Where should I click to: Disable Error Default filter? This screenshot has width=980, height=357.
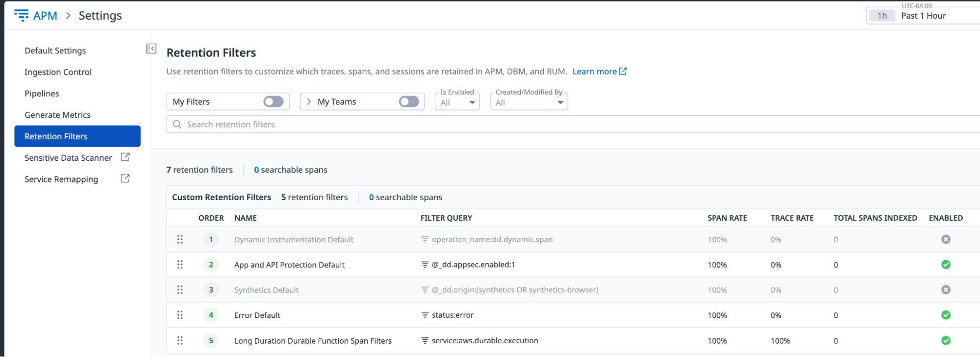(946, 315)
